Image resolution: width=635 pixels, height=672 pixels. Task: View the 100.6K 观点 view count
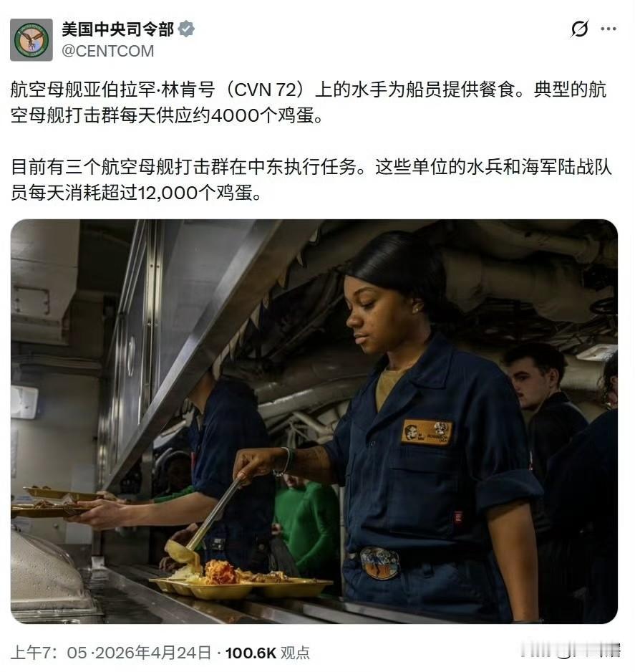[x=268, y=653]
